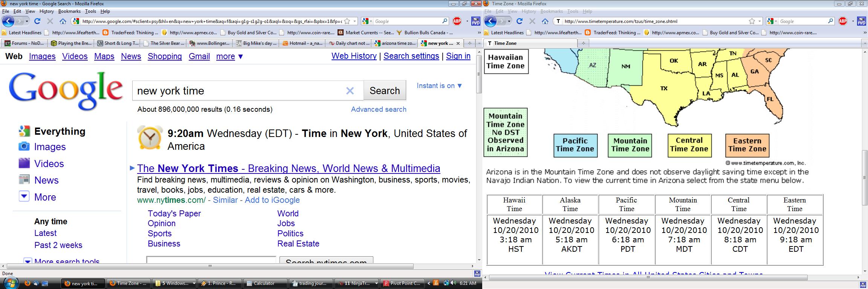
Task: Click the FVD icon in the Time Zone window toolbar
Action: [x=862, y=21]
